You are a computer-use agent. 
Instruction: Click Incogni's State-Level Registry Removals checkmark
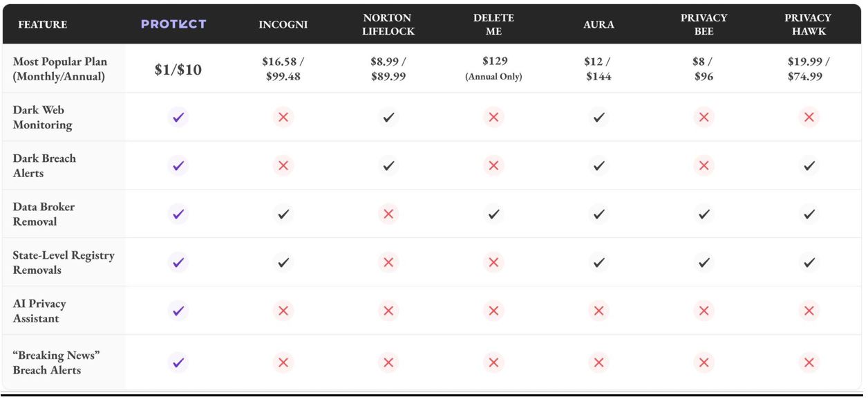(283, 263)
